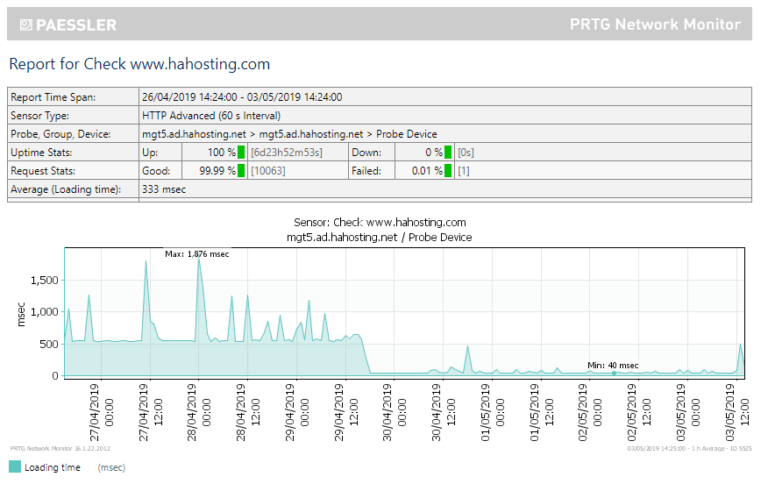Click the 'Report Time Span:' label
This screenshot has width=768, height=484.
53,97
